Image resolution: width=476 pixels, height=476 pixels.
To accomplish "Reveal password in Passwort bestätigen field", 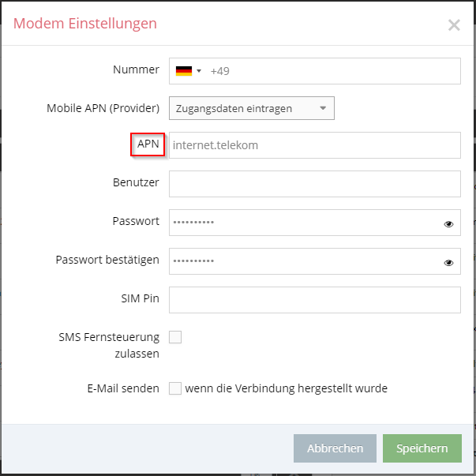I will pyautogui.click(x=448, y=263).
